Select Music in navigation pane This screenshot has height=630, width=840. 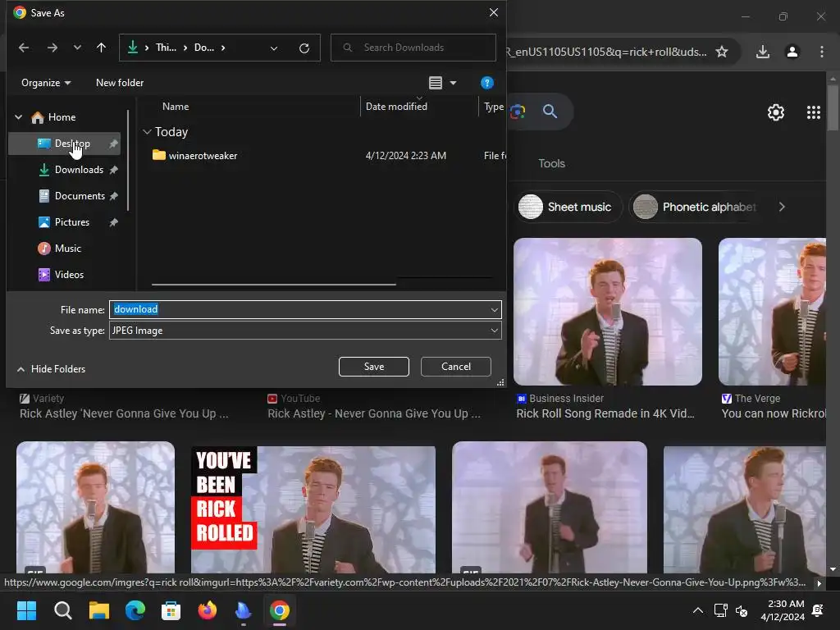point(67,249)
